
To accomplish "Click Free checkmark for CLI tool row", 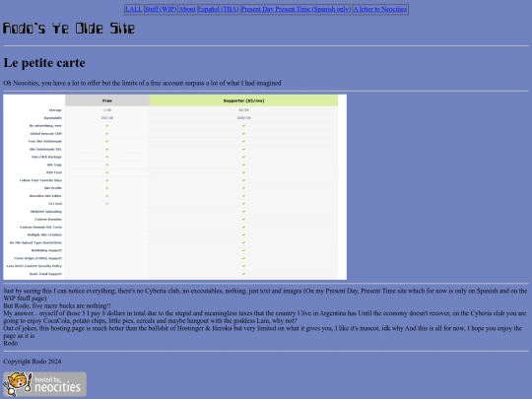I will coord(106,204).
